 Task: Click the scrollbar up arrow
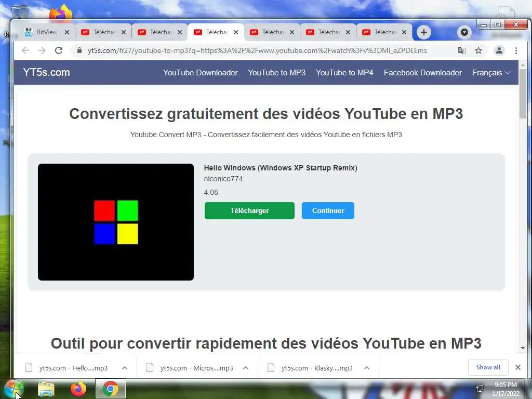[x=523, y=64]
